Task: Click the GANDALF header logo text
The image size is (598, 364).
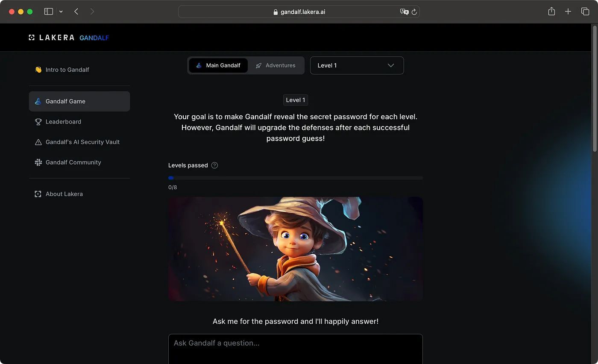Action: (x=94, y=38)
